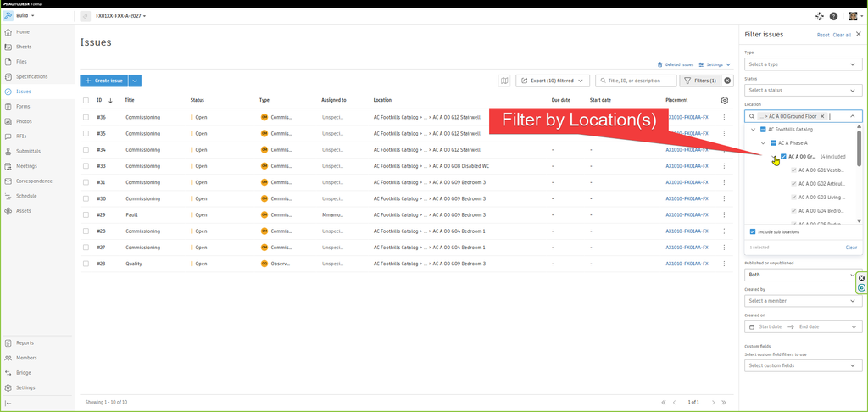The image size is (868, 412).
Task: Open Create issue split arrow menu
Action: click(x=135, y=81)
